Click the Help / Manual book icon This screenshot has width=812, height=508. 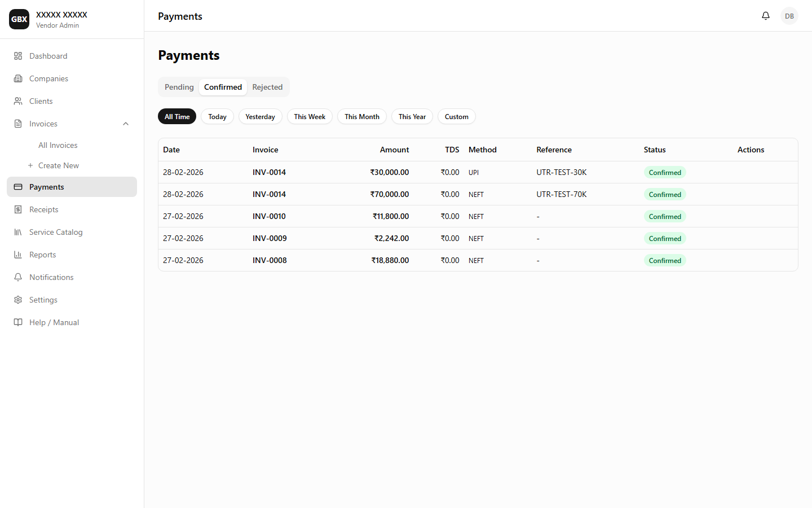pyautogui.click(x=18, y=322)
